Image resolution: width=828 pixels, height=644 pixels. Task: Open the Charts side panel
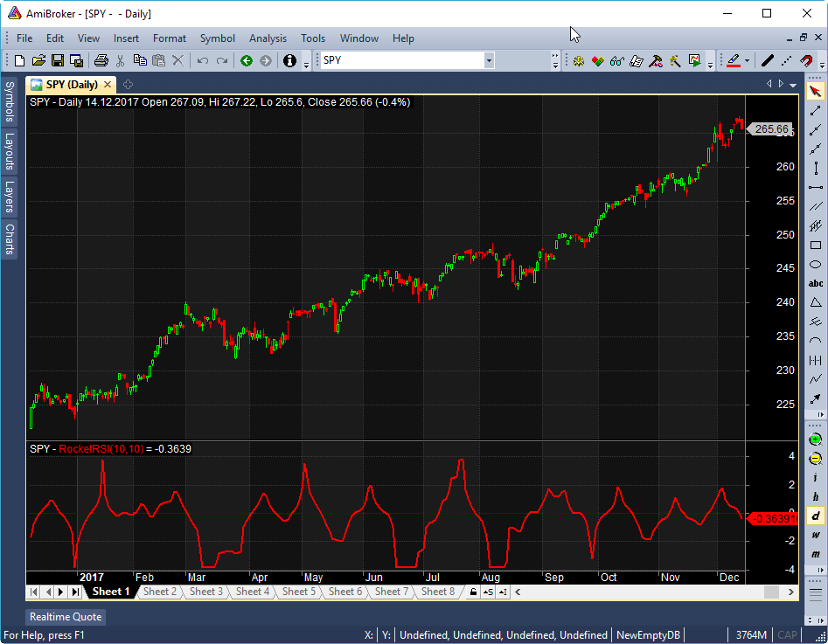pyautogui.click(x=10, y=239)
